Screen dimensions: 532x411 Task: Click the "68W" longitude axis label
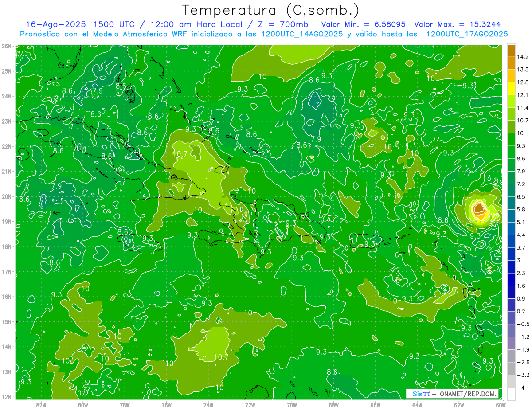coord(334,405)
